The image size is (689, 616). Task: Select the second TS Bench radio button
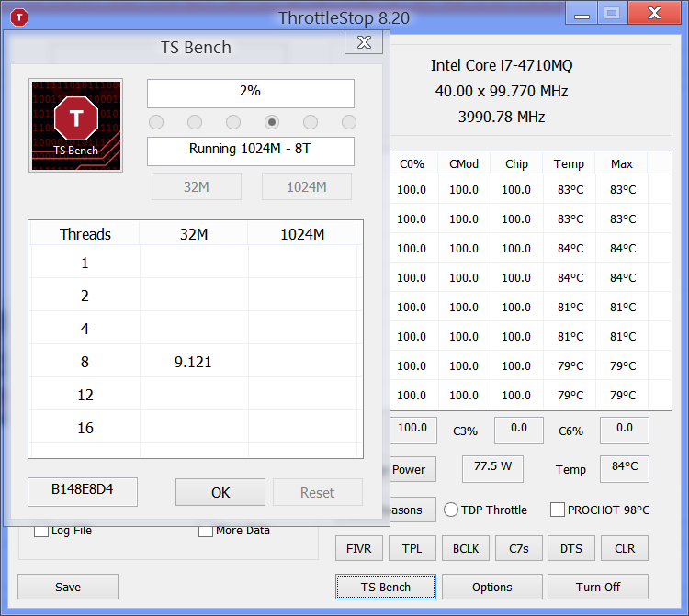(195, 122)
